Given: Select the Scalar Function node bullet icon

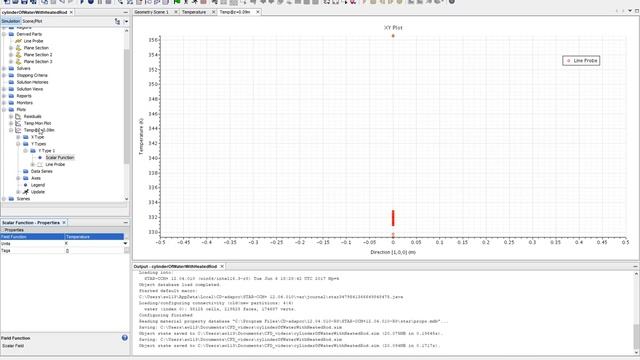Looking at the screenshot, I should (x=40, y=158).
